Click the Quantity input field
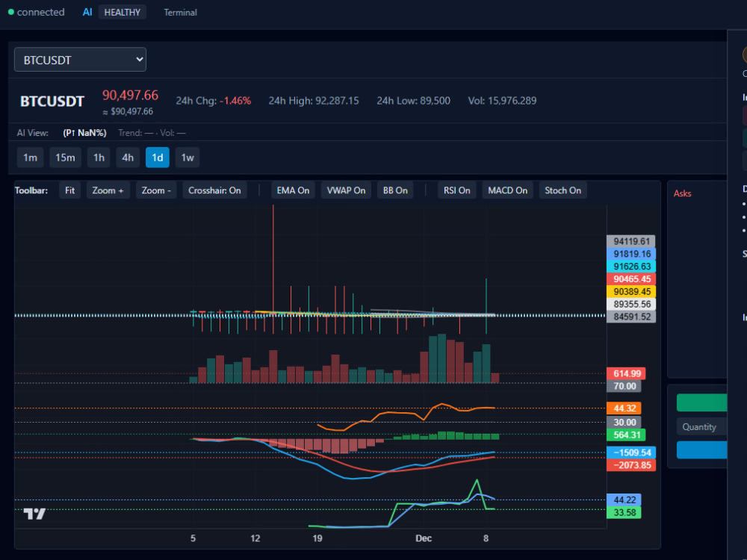The width and height of the screenshot is (747, 560). (x=701, y=426)
